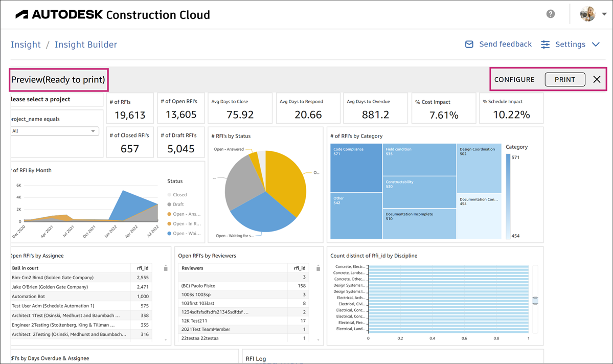Sort by the Ball in court column header

coord(25,268)
